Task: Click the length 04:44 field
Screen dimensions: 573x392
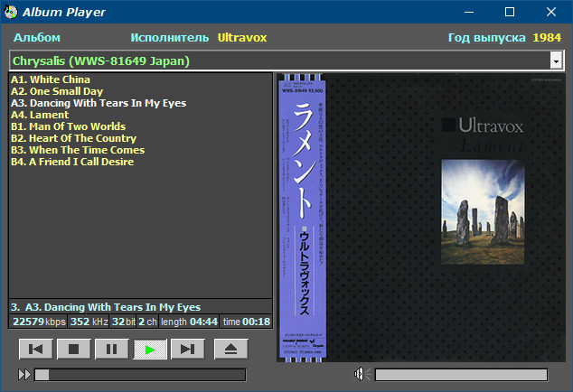Action: coord(189,322)
